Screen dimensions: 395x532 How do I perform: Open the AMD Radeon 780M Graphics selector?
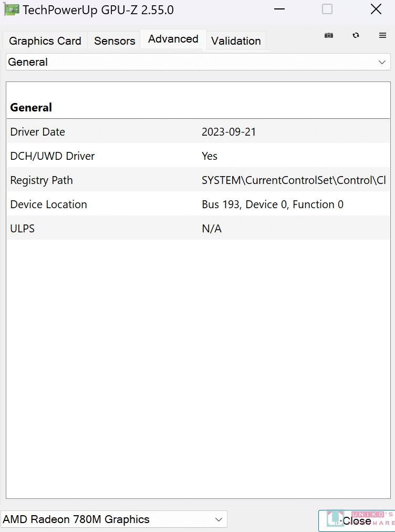tap(113, 519)
